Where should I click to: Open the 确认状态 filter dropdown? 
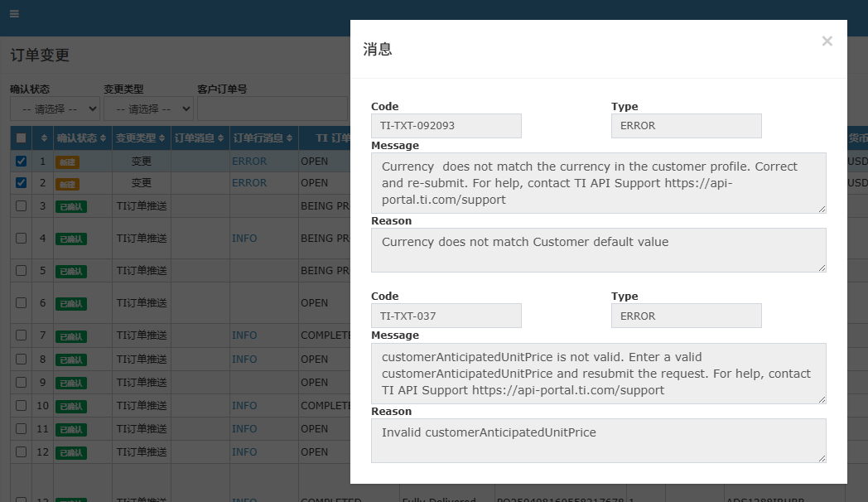(x=55, y=109)
